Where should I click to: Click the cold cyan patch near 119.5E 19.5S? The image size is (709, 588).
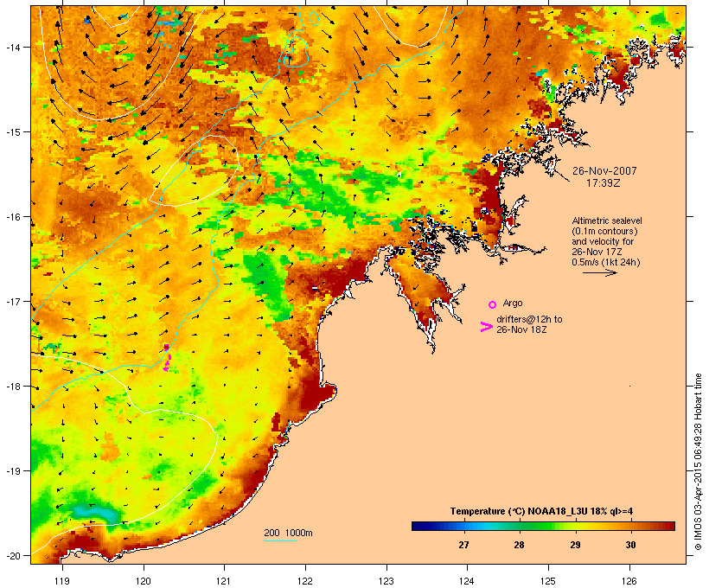[x=97, y=514]
